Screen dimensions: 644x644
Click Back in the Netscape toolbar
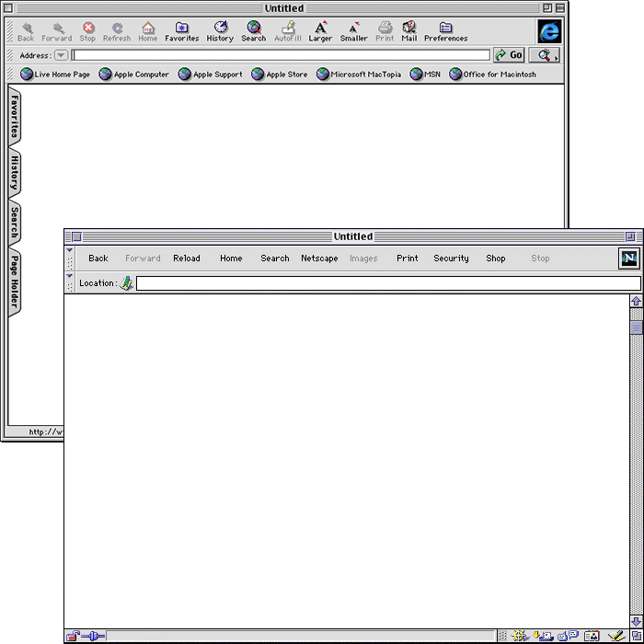(98, 259)
